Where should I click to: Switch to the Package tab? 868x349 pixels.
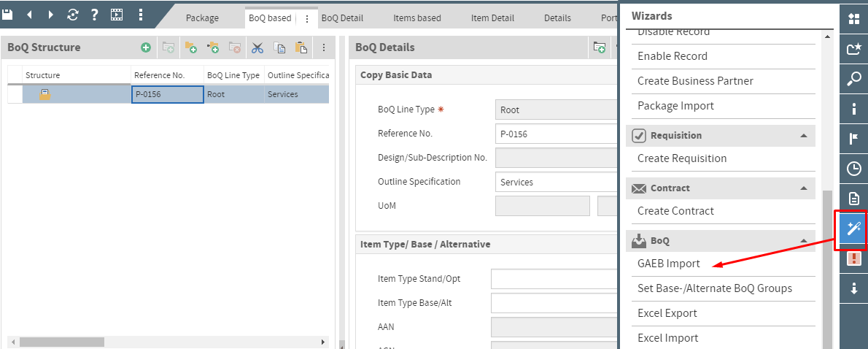pyautogui.click(x=202, y=18)
